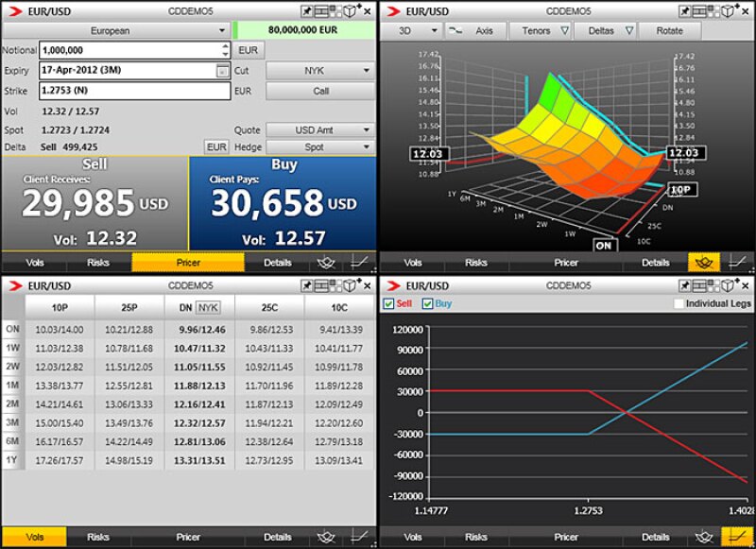This screenshot has width=756, height=549.
Task: Switch to the Risks tab in the pricer panel
Action: click(x=98, y=263)
